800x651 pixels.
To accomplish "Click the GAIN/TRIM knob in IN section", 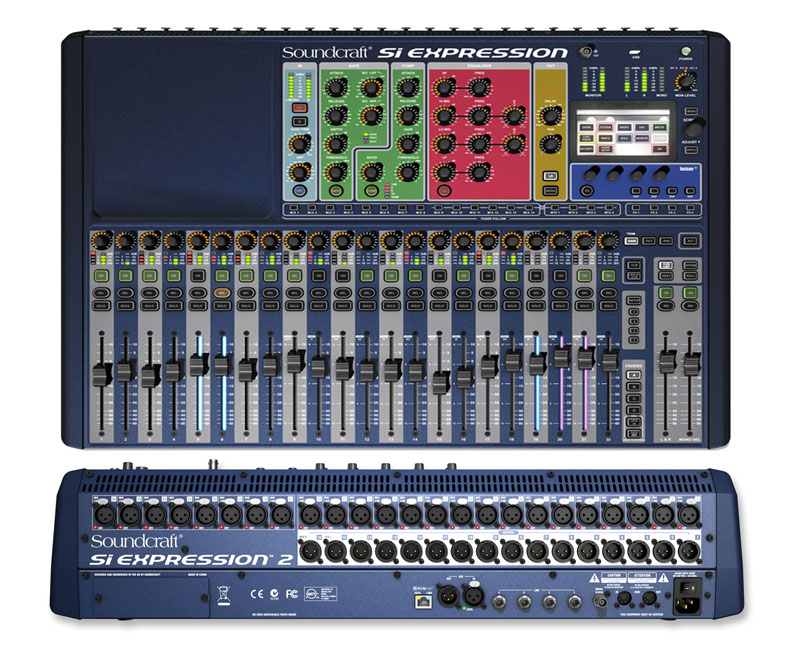I will pyautogui.click(x=299, y=145).
